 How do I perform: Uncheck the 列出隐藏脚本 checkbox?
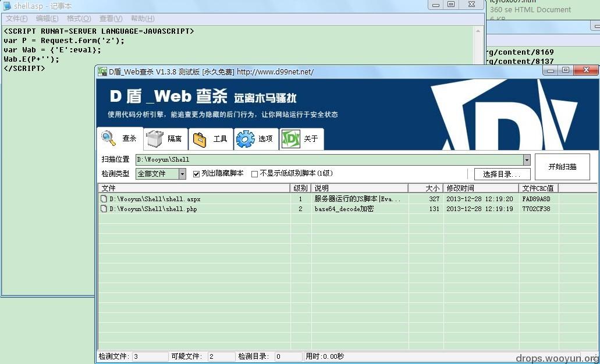[x=196, y=174]
